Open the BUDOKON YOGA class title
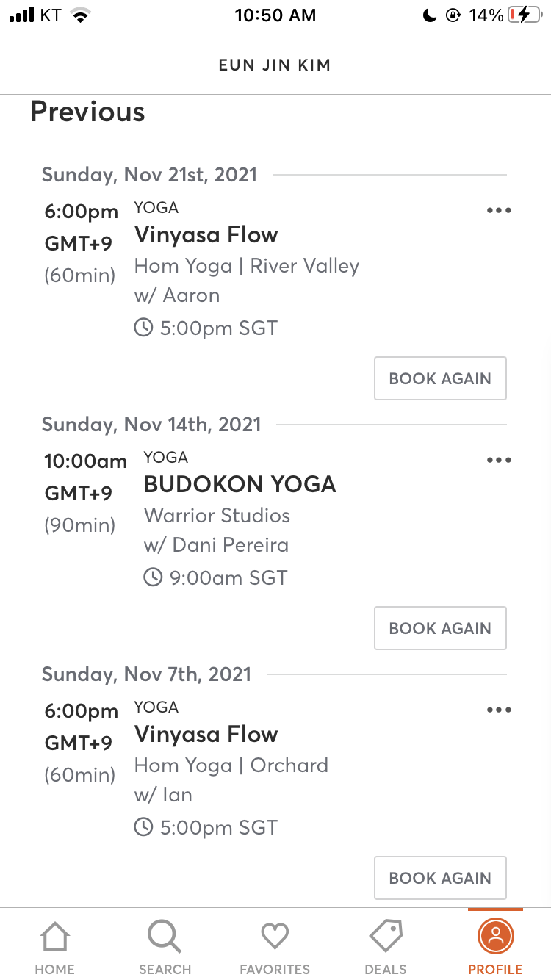 coord(240,485)
